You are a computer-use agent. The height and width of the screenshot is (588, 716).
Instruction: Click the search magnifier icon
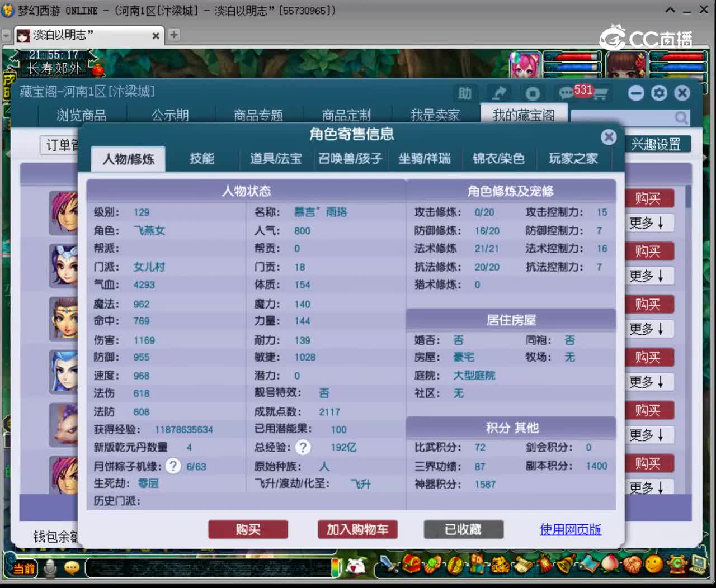[681, 117]
